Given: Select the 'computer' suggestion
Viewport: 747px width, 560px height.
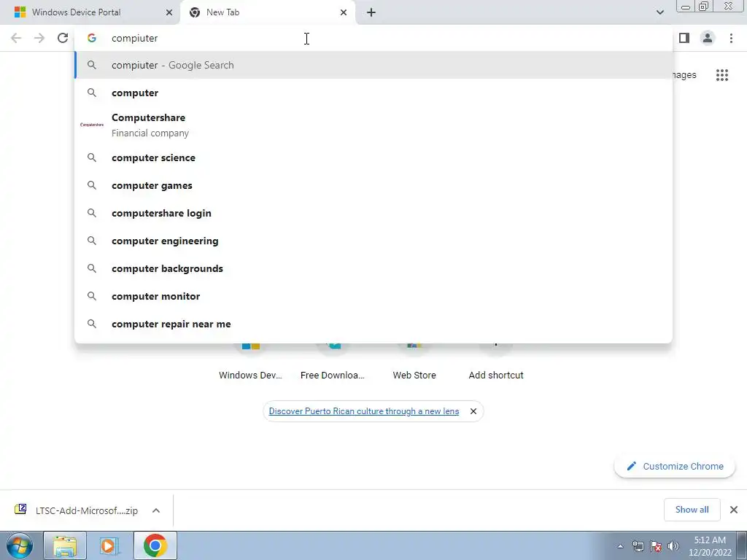Looking at the screenshot, I should click(x=373, y=93).
